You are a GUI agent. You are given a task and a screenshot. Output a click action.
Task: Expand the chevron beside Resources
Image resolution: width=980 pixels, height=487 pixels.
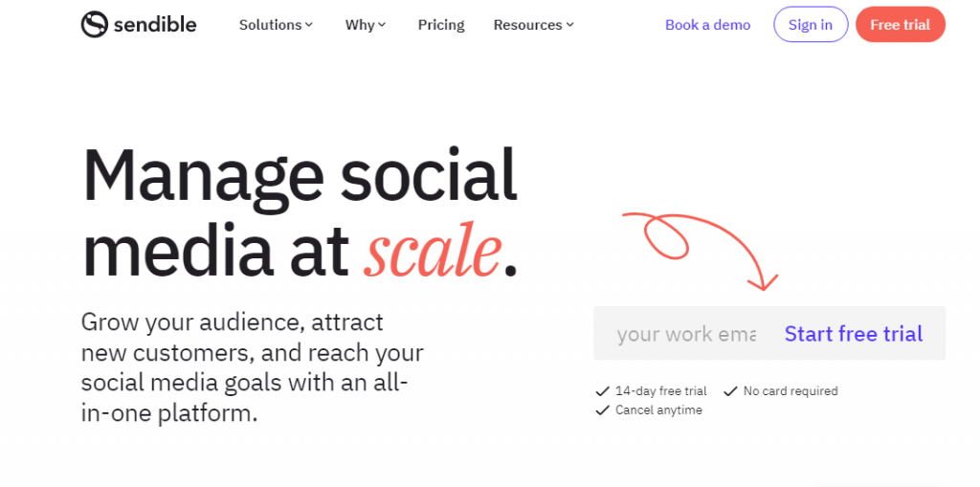[x=570, y=25]
